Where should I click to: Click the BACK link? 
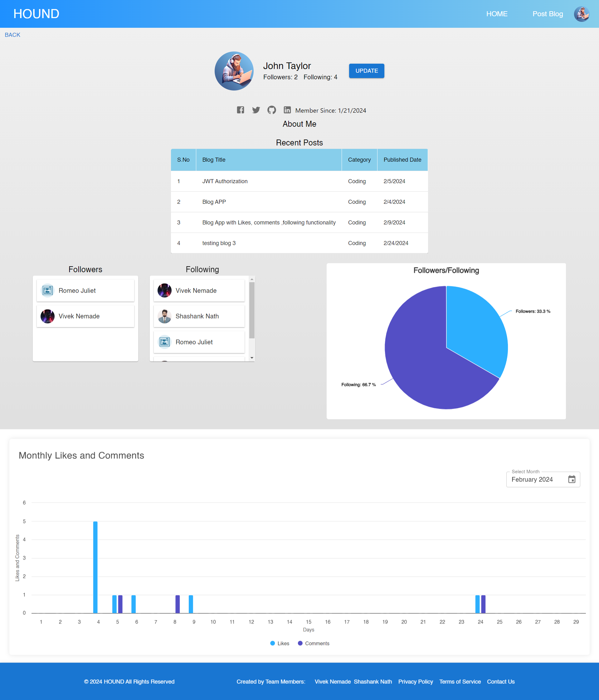12,35
